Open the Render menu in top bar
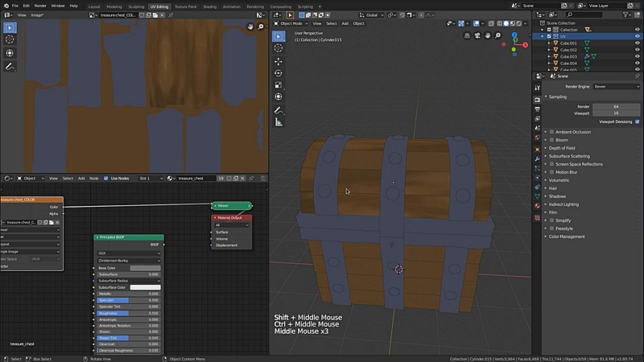 coord(40,6)
